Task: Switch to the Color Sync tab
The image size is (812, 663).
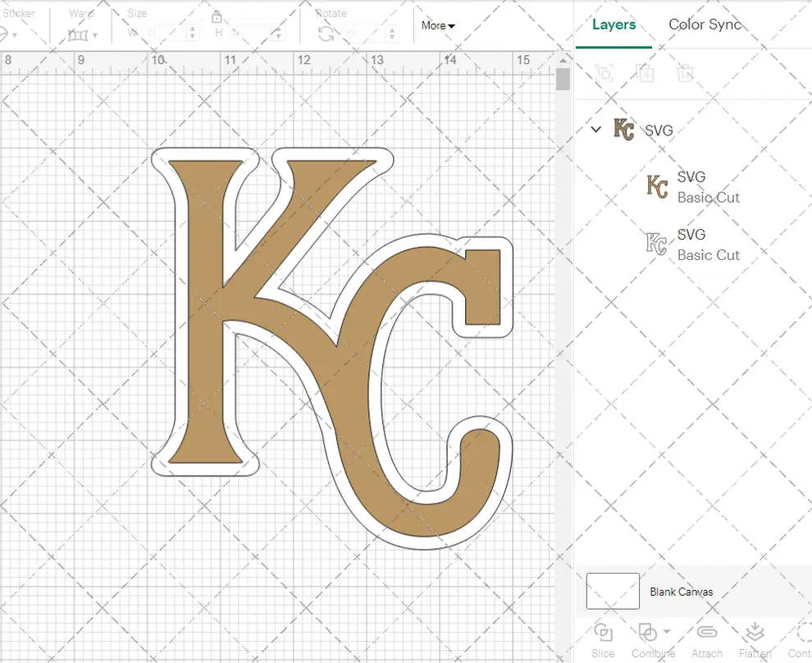Action: coord(705,25)
